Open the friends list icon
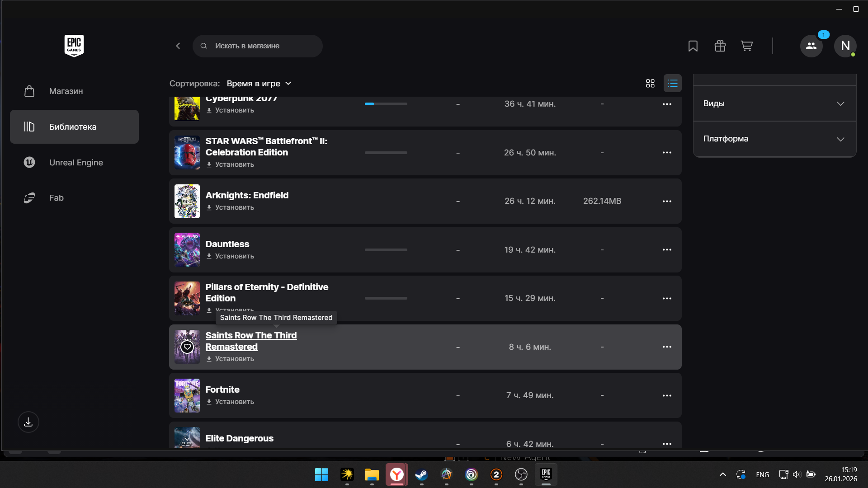The width and height of the screenshot is (868, 488). click(811, 46)
